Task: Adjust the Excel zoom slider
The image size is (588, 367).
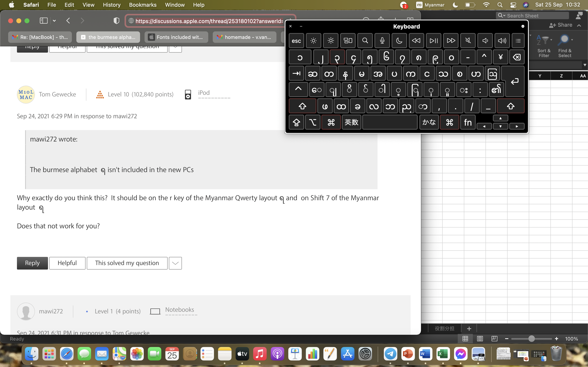Action: (531, 339)
